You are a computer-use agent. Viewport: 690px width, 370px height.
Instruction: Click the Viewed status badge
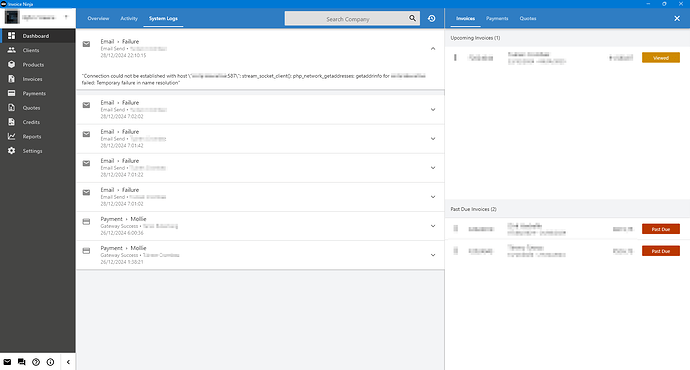661,58
